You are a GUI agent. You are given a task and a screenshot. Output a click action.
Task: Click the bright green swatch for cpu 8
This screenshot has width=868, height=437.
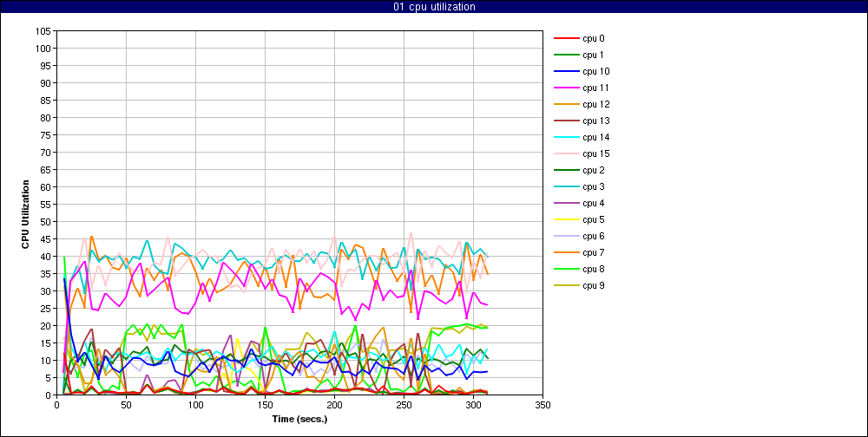click(x=566, y=269)
